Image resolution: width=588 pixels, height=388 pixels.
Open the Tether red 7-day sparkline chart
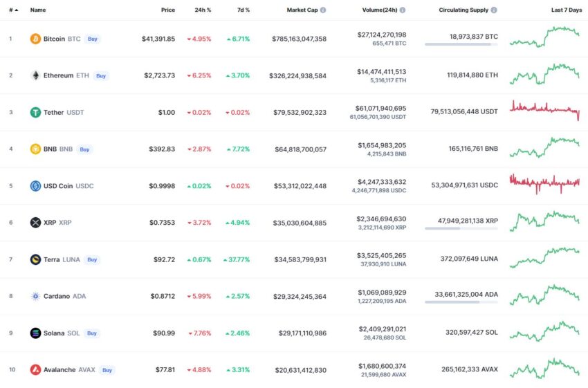[x=544, y=110]
